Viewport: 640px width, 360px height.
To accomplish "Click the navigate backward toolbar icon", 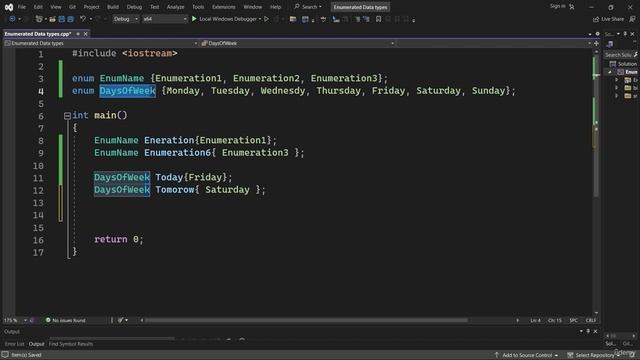I will 12,19.
